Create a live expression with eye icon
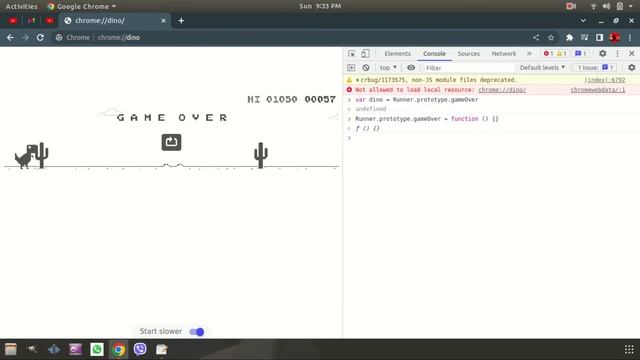 [x=411, y=68]
